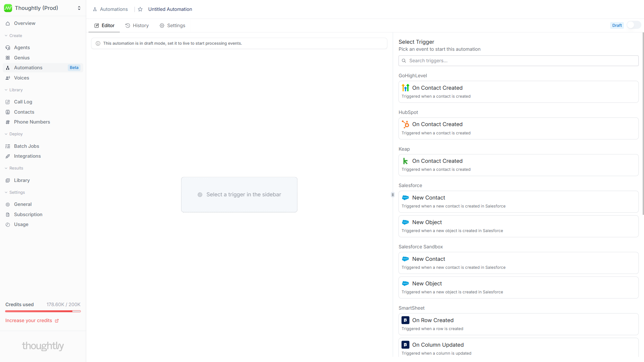This screenshot has height=362, width=644.
Task: Open Agents from the sidebar
Action: click(x=22, y=48)
